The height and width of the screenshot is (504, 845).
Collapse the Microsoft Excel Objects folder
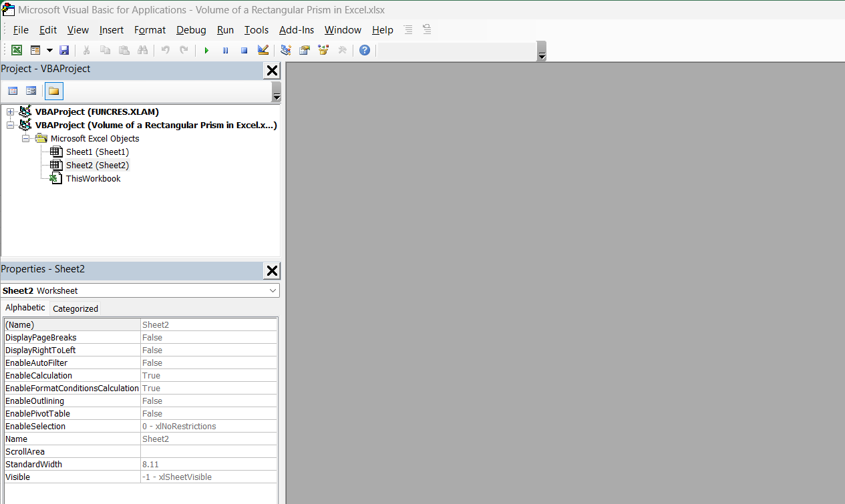pos(25,138)
